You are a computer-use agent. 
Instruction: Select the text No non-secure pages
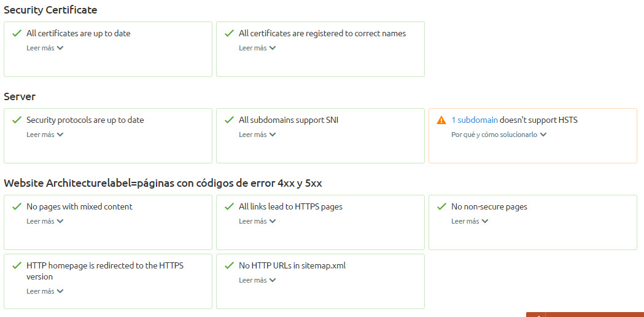489,207
